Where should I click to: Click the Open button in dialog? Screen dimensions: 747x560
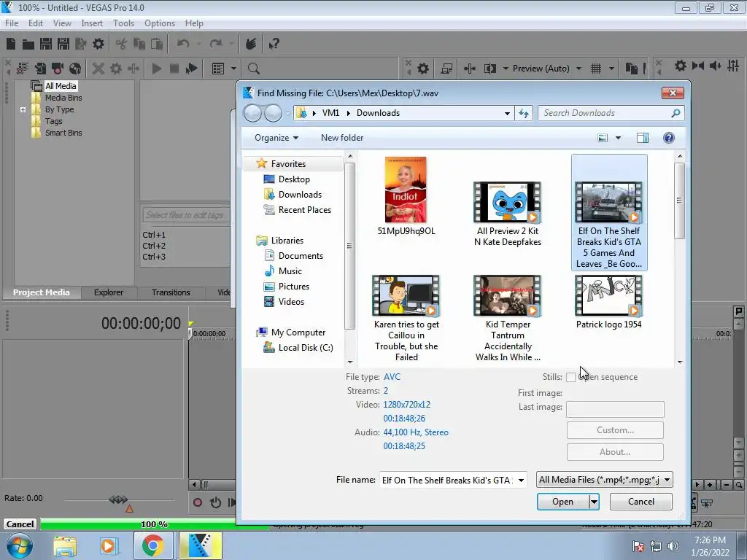[563, 502]
